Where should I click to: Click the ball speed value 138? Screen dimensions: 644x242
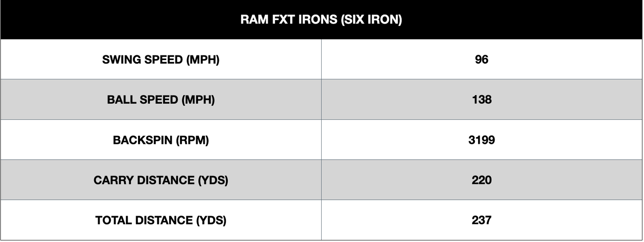481,100
